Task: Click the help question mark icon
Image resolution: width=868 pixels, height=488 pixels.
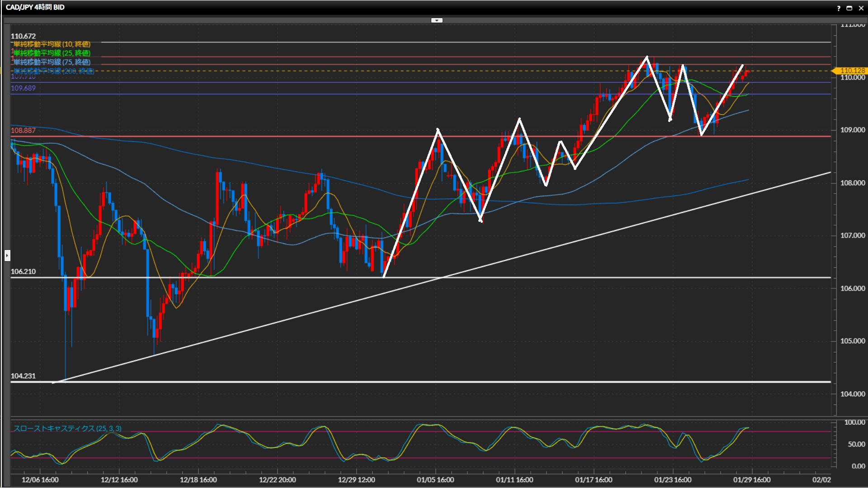Action: [x=839, y=8]
